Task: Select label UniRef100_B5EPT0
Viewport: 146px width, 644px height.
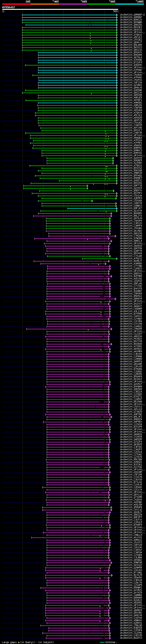Action: (131, 191)
